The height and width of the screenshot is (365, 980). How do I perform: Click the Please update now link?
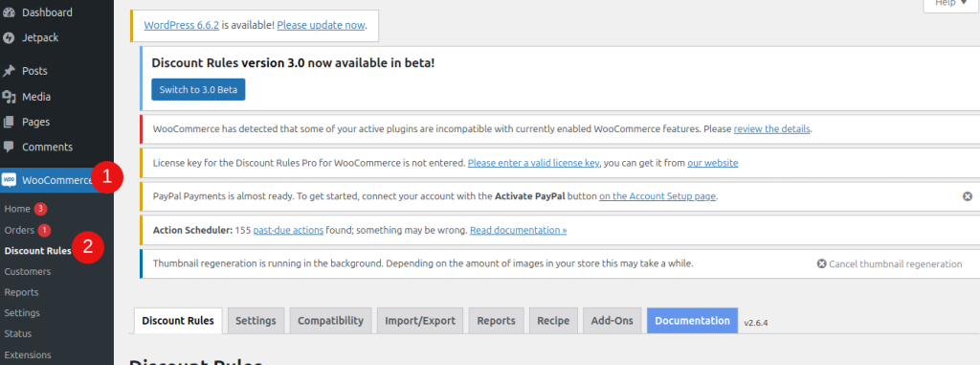tap(322, 26)
